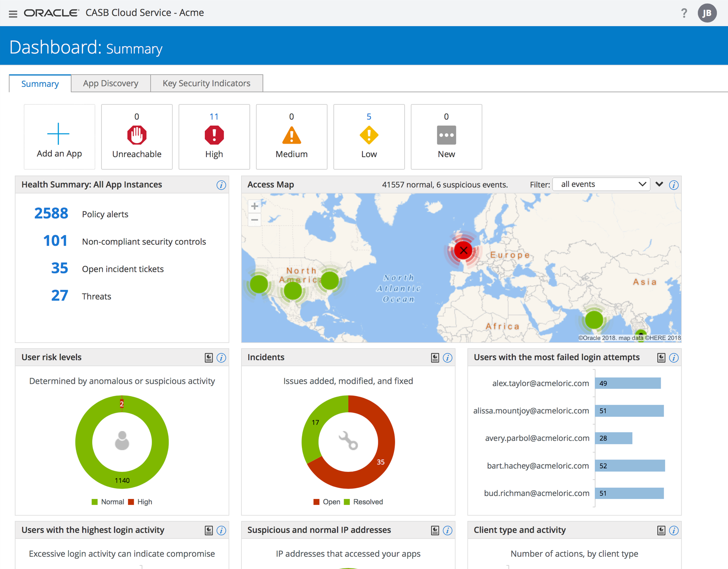Toggle the Open legend in Incidents chart
The width and height of the screenshot is (728, 569).
click(x=327, y=502)
